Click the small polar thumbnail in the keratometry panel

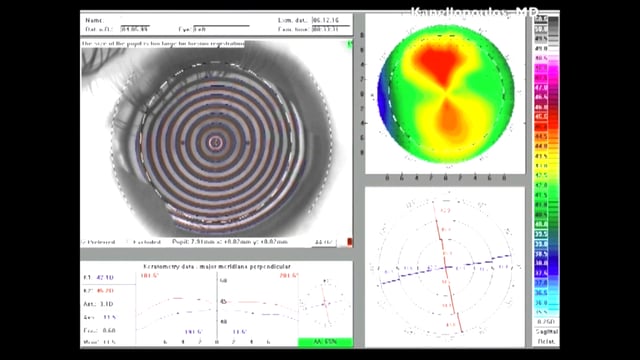click(x=325, y=302)
